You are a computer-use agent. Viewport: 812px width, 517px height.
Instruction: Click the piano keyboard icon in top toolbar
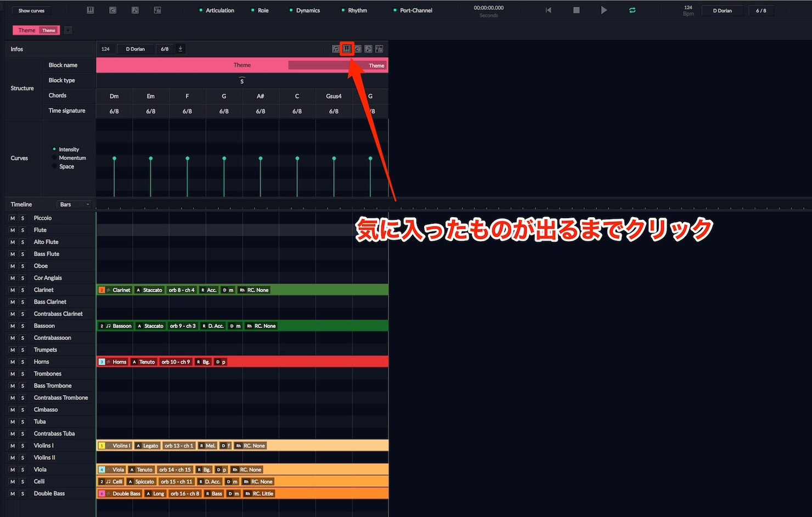[91, 10]
